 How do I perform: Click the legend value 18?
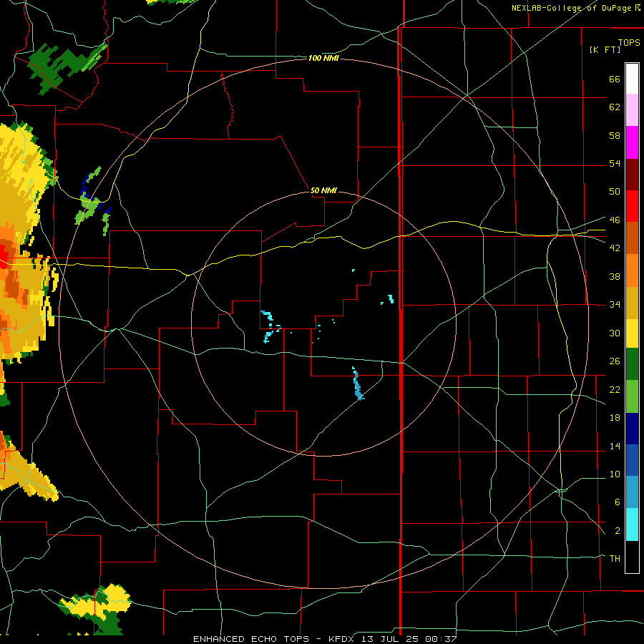tap(615, 418)
